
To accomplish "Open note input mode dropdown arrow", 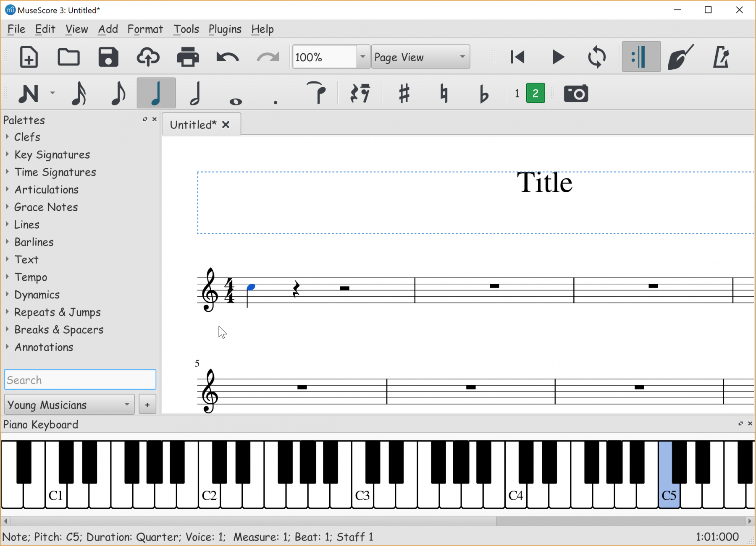I will coord(52,93).
